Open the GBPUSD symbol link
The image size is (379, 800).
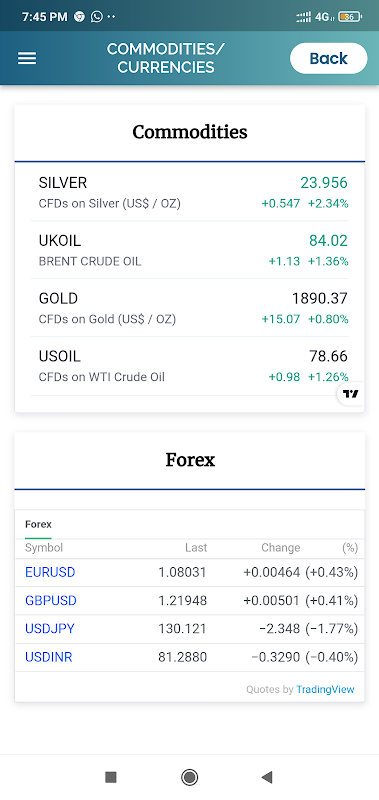[50, 601]
